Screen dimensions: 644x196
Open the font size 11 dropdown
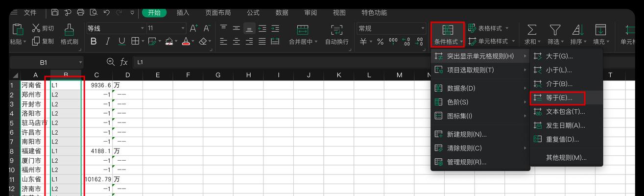coord(183,28)
